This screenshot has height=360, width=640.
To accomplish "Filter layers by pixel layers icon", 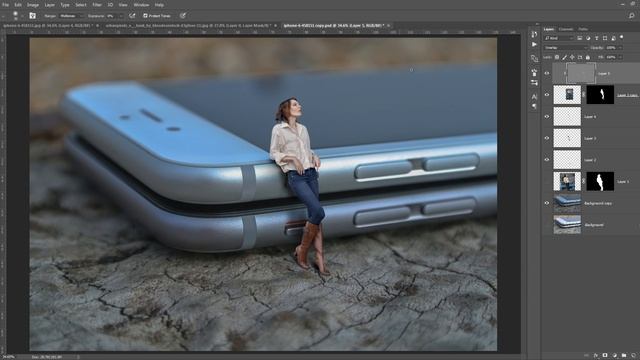I will (x=580, y=38).
